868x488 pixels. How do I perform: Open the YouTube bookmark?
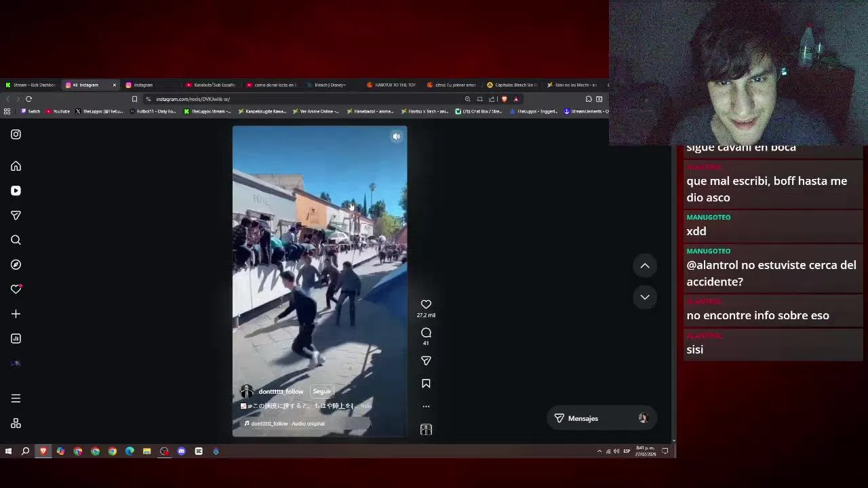58,111
